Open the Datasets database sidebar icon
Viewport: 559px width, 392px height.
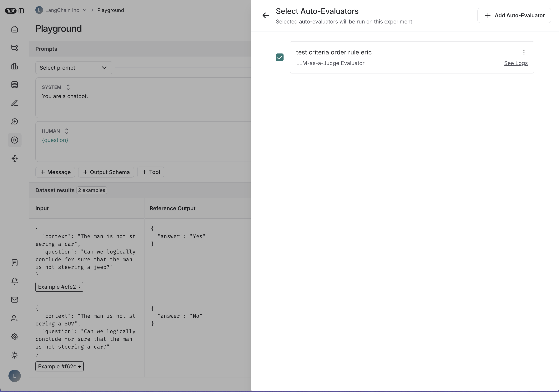[x=15, y=85]
